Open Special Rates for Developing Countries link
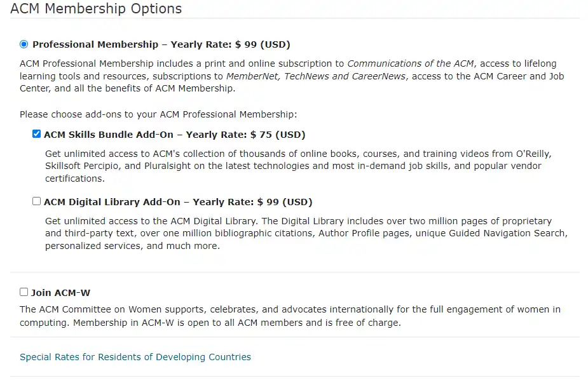The image size is (588, 390). (x=135, y=357)
